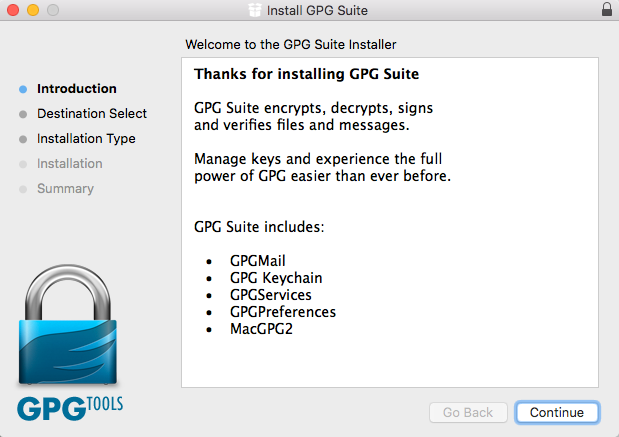Close the installer with the red button
The height and width of the screenshot is (437, 619).
pos(13,10)
